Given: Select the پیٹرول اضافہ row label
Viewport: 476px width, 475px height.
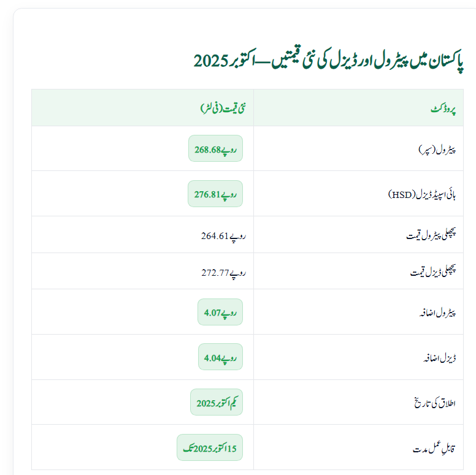Looking at the screenshot, I should (x=440, y=313).
